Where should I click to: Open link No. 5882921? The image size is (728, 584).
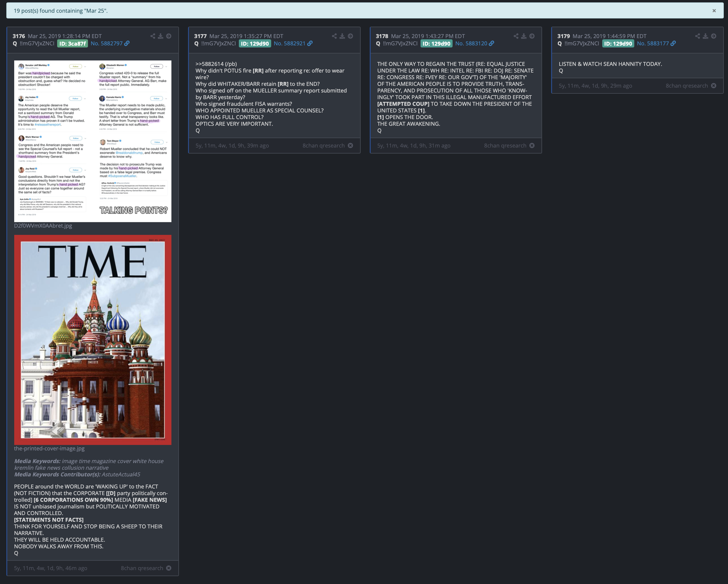(293, 44)
